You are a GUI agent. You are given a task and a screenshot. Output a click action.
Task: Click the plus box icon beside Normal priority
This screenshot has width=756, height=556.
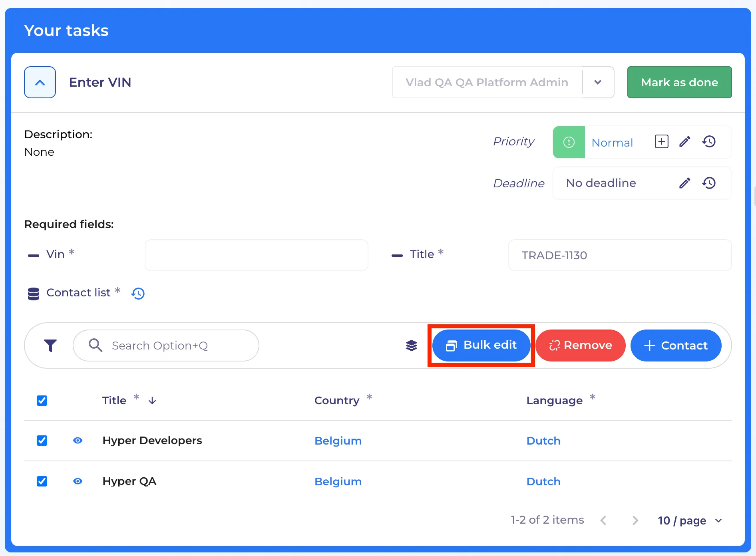(x=662, y=141)
